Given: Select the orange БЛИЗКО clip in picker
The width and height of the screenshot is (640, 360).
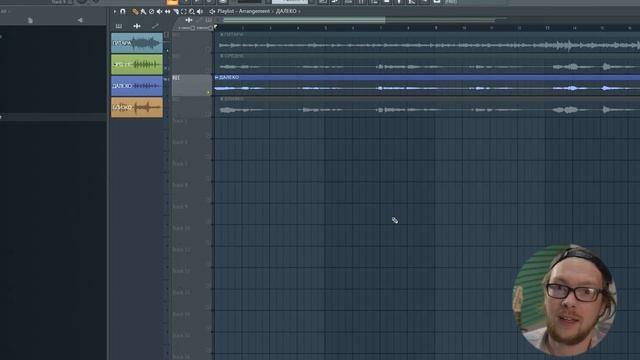Looking at the screenshot, I should 137,107.
